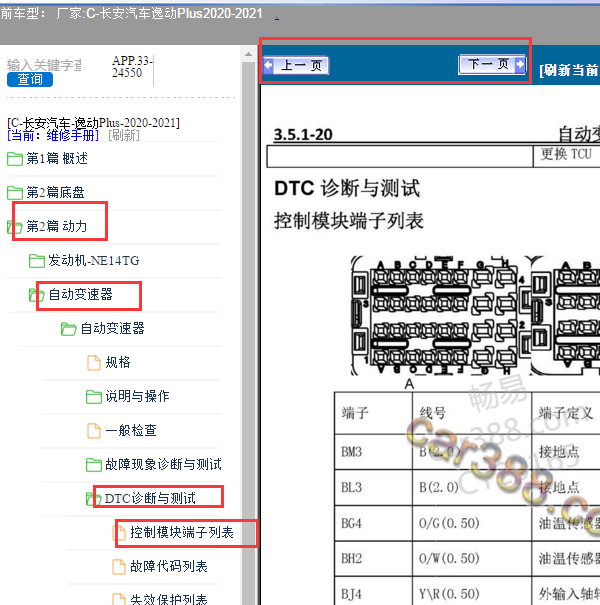Open the 故障代码列表 document
Screen dimensions: 600x605
pos(169,567)
